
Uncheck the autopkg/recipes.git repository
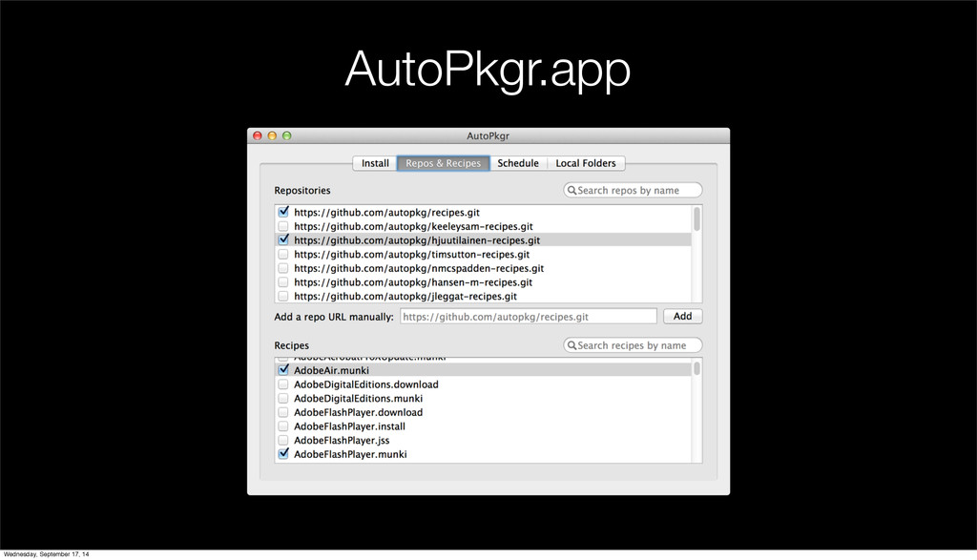283,212
